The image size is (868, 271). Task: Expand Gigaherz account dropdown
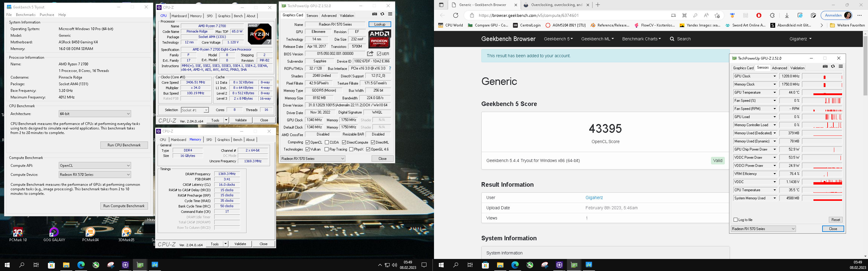pyautogui.click(x=800, y=39)
